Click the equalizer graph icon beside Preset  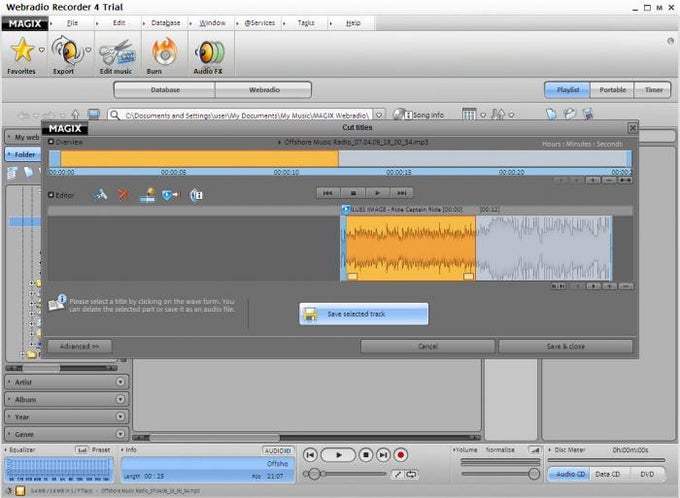82,450
